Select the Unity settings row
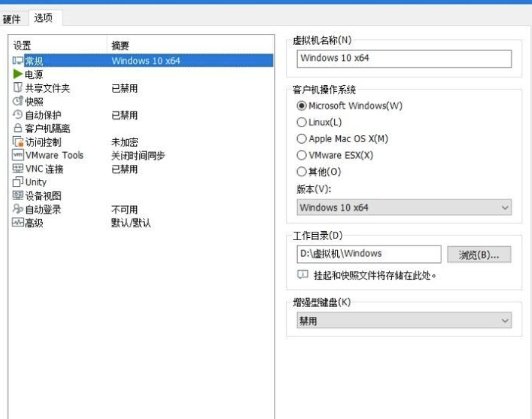The image size is (532, 419). (142, 182)
